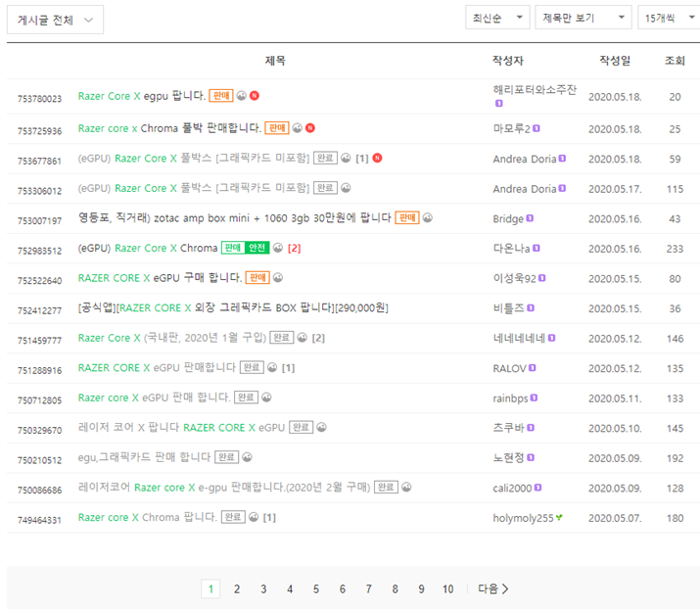The image size is (700, 609).
Task: Click the red N badge on post 753677861
Action: (x=377, y=158)
